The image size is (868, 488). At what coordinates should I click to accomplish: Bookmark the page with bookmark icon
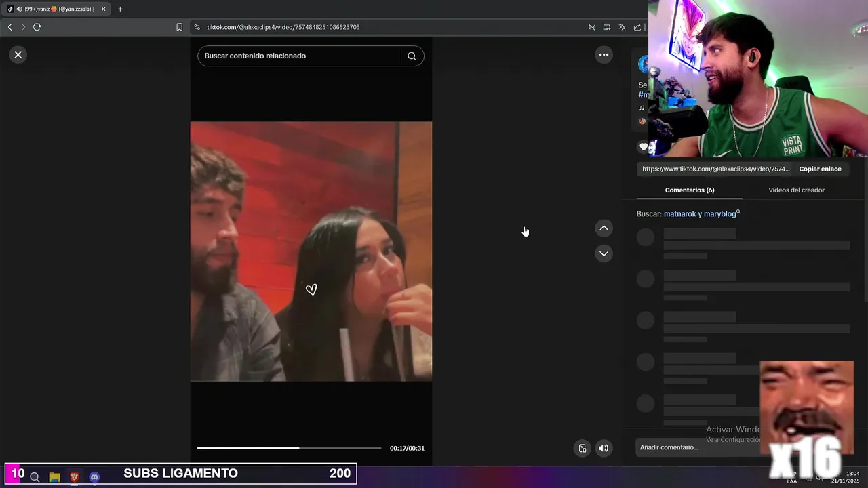pos(179,27)
